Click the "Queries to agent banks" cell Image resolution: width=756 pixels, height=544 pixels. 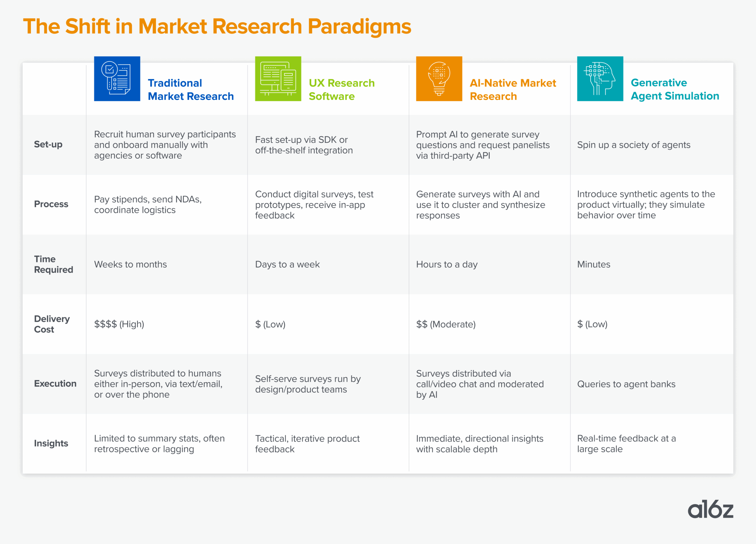pos(626,384)
